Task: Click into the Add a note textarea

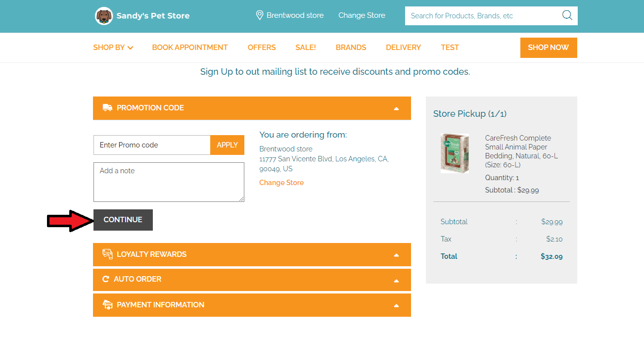Action: coord(169,182)
